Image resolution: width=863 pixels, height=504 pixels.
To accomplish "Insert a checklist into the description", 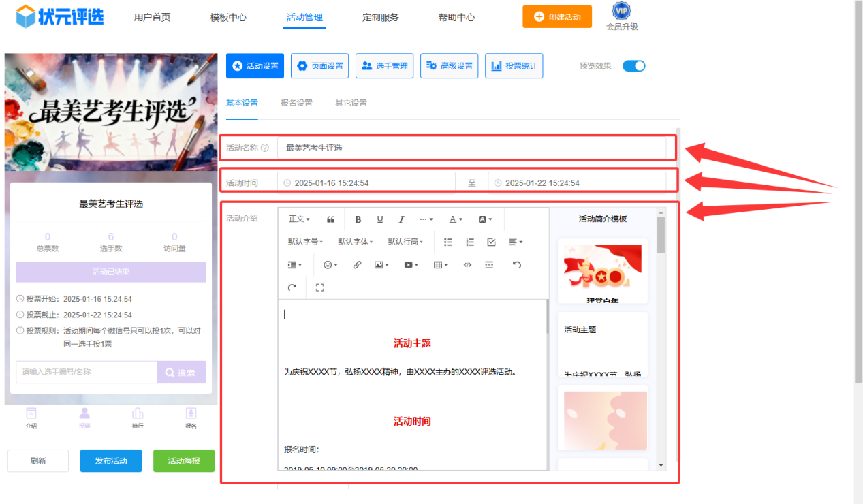I will tap(492, 242).
